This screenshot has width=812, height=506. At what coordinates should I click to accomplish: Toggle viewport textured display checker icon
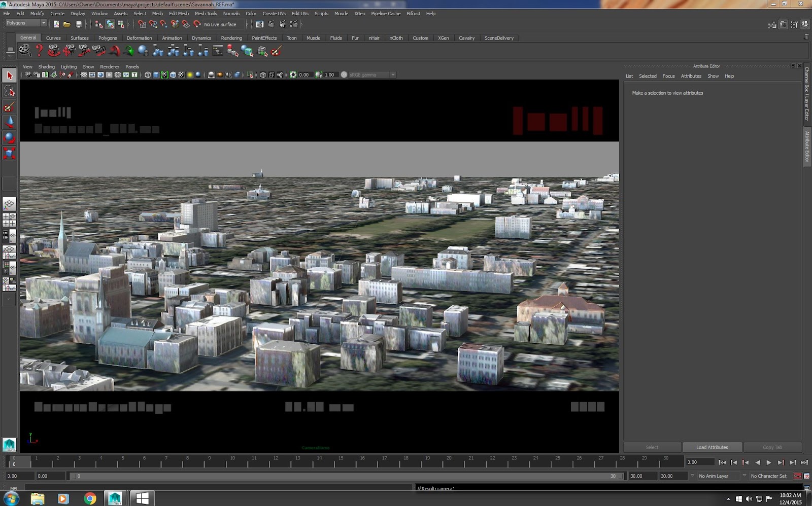[x=181, y=75]
